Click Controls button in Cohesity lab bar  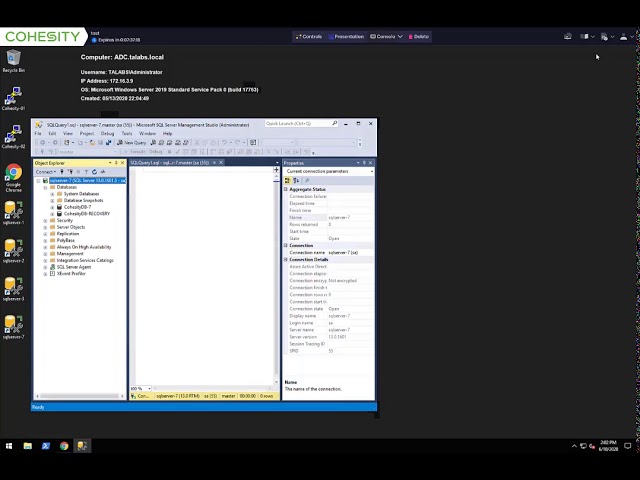[x=309, y=37]
